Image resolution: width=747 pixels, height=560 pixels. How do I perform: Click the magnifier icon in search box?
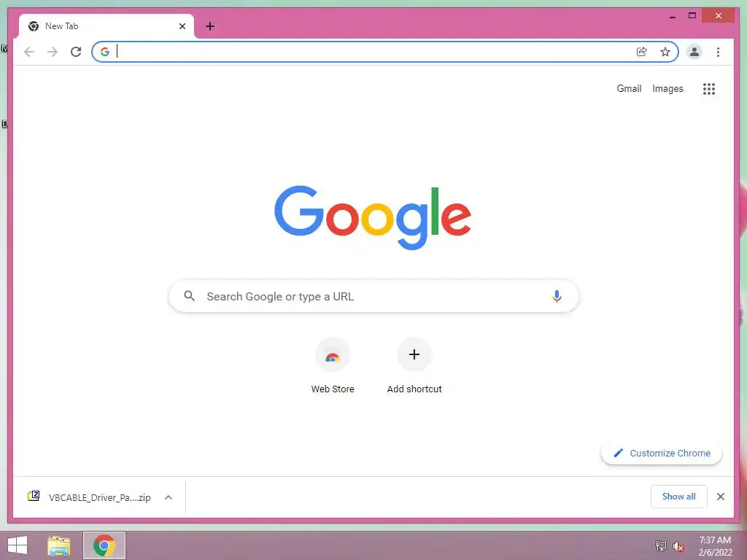pos(189,296)
